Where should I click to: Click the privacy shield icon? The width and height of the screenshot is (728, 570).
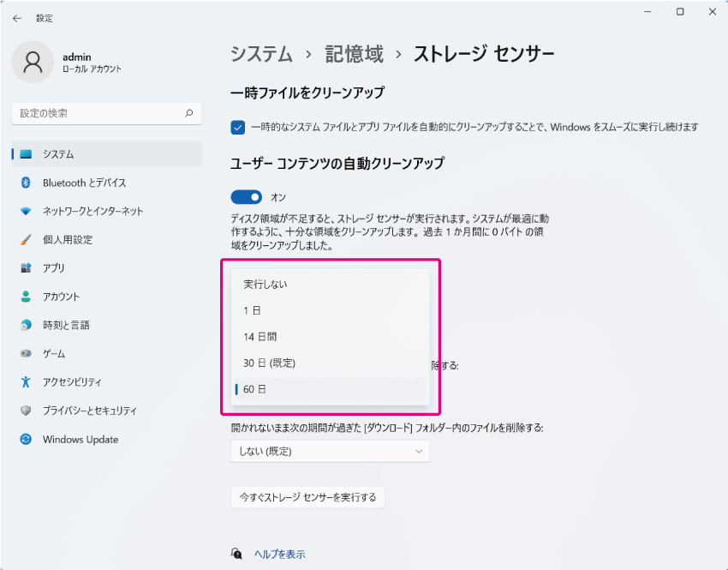click(26, 411)
